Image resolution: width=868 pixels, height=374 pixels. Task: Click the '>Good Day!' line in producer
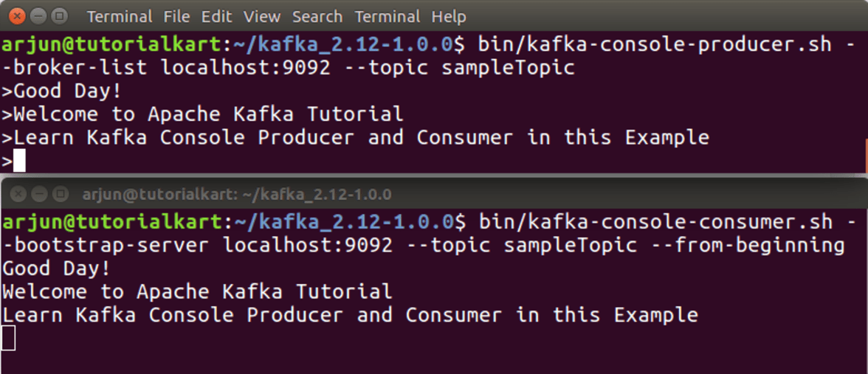click(x=61, y=91)
